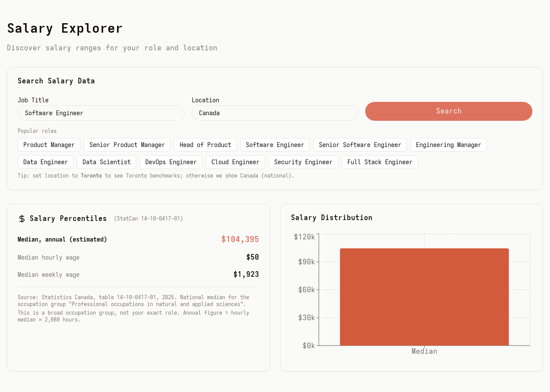This screenshot has height=392, width=550.
Task: Click the Toronto benchmarks tip text
Action: 156,176
